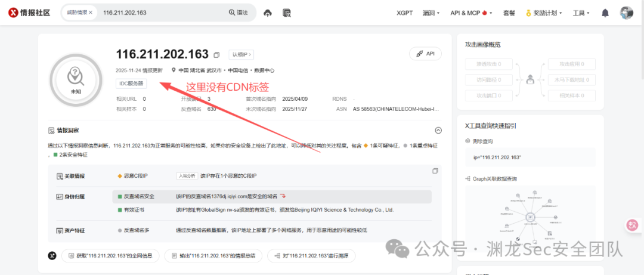This screenshot has width=644, height=275.
Task: Click the Graph关联数据查询 icon
Action: [x=467, y=179]
